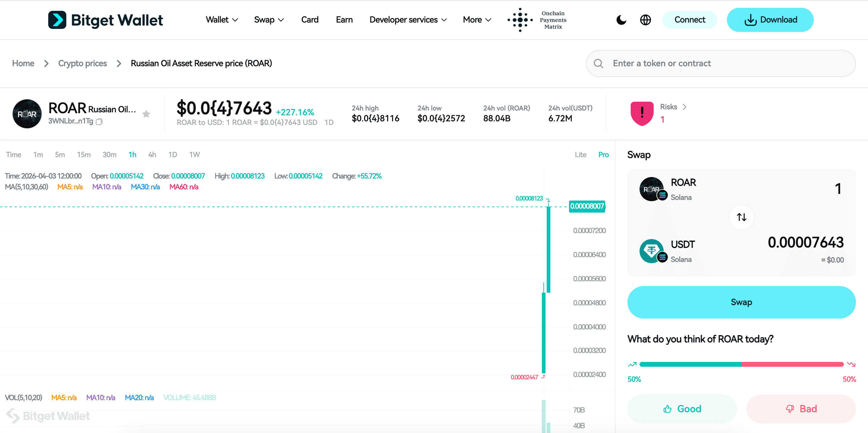Expand the Wallet dropdown menu
868x433 pixels.
(x=222, y=20)
